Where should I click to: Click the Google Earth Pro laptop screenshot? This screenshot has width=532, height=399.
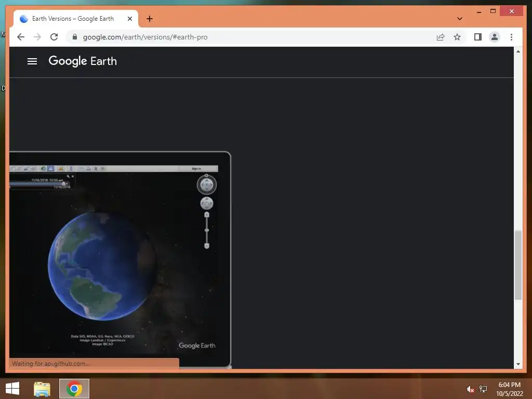(x=120, y=260)
